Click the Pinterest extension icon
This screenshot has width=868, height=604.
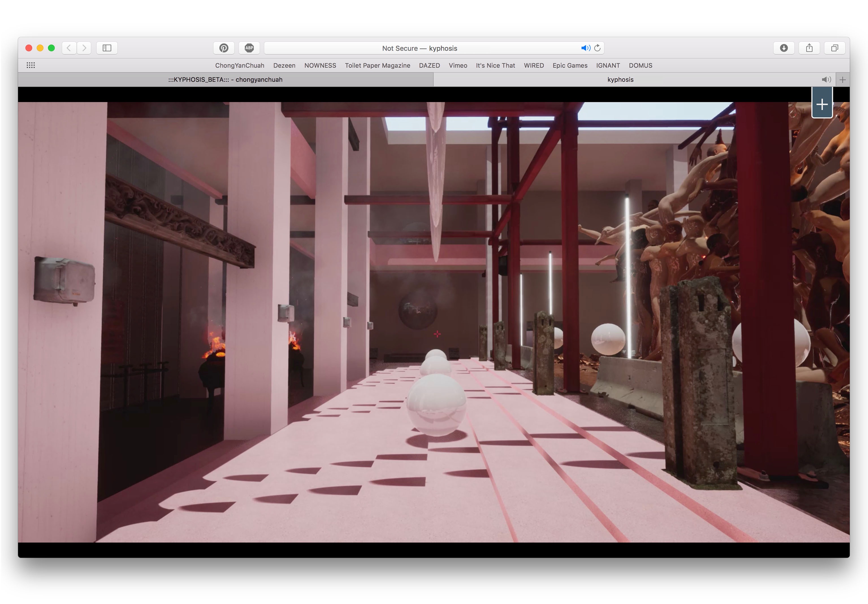pos(224,48)
